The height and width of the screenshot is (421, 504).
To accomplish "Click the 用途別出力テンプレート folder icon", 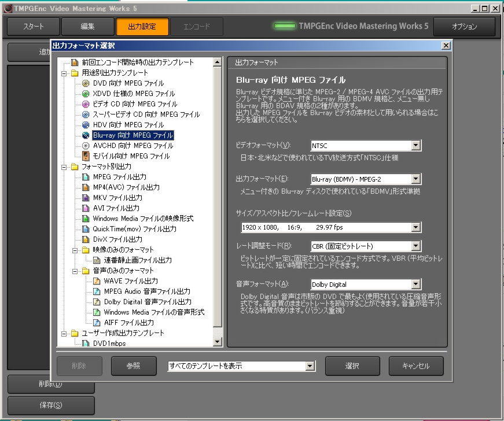I will click(75, 73).
